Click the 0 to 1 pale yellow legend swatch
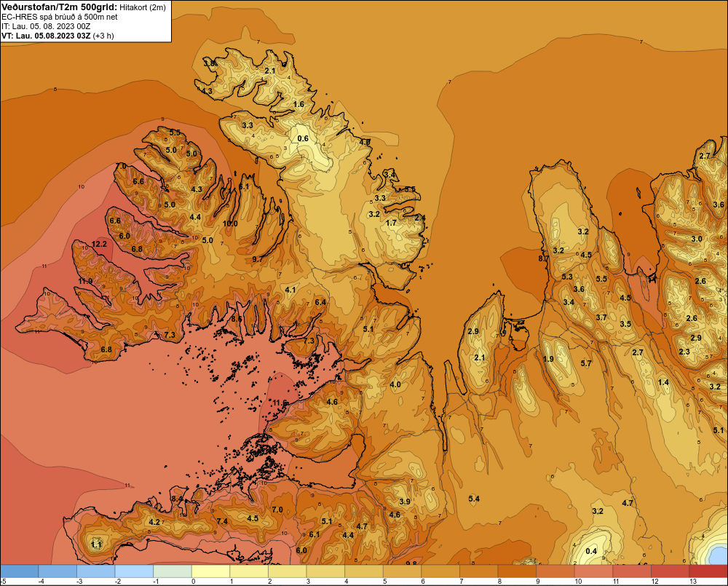This screenshot has height=586, width=728. click(210, 571)
